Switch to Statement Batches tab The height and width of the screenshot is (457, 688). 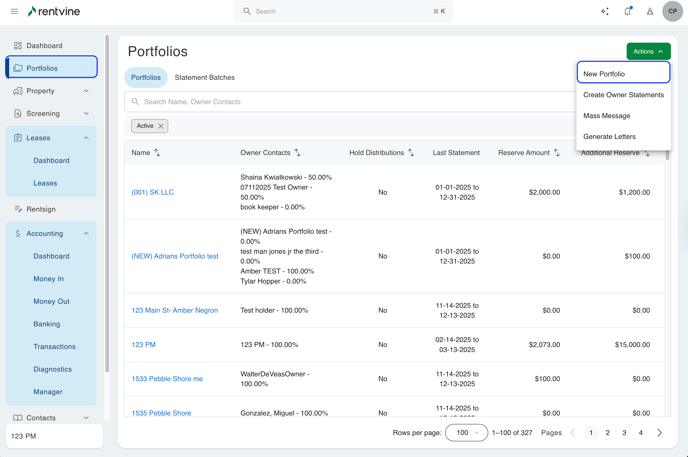[x=204, y=77]
